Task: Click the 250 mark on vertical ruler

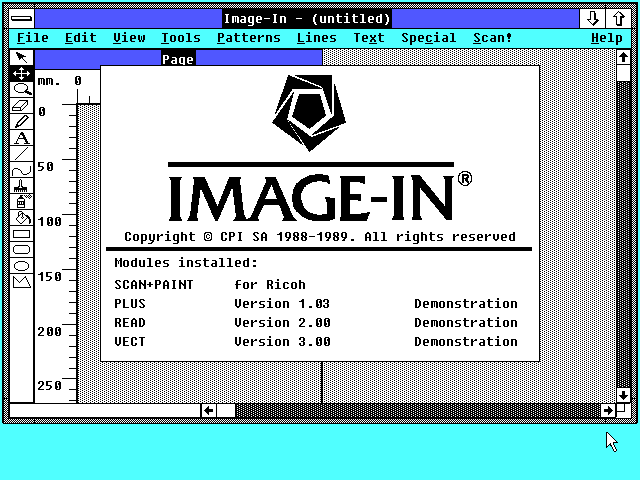Action: pyautogui.click(x=49, y=386)
